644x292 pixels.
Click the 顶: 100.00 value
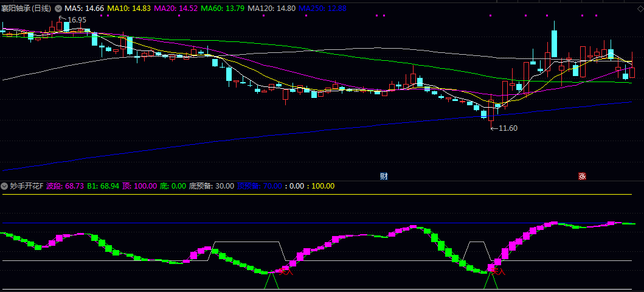coord(140,186)
